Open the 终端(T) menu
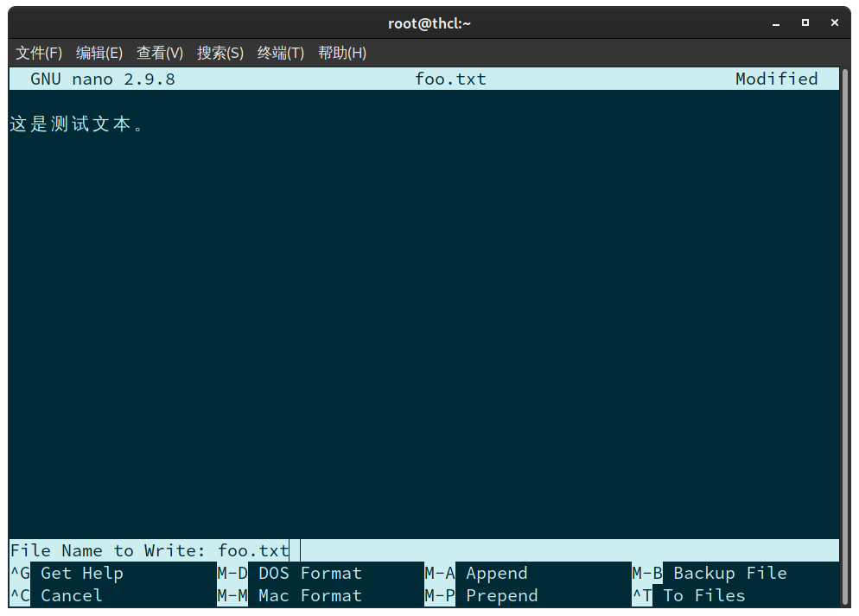 tap(281, 53)
